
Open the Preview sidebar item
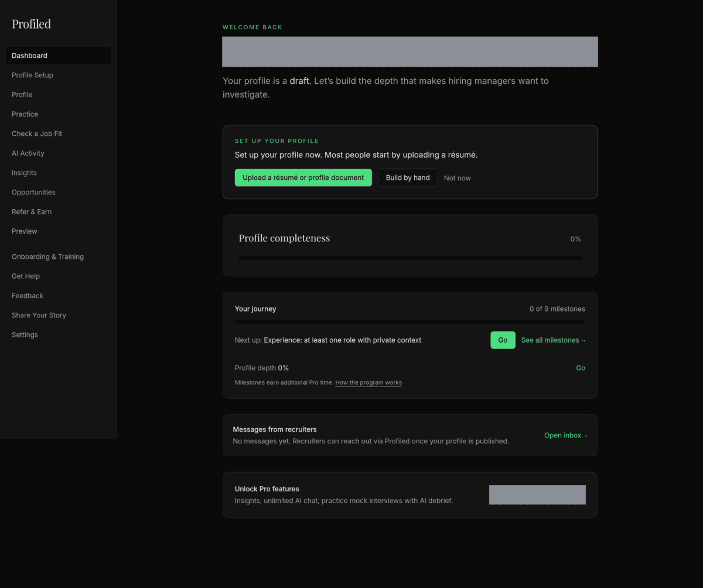(x=58, y=231)
